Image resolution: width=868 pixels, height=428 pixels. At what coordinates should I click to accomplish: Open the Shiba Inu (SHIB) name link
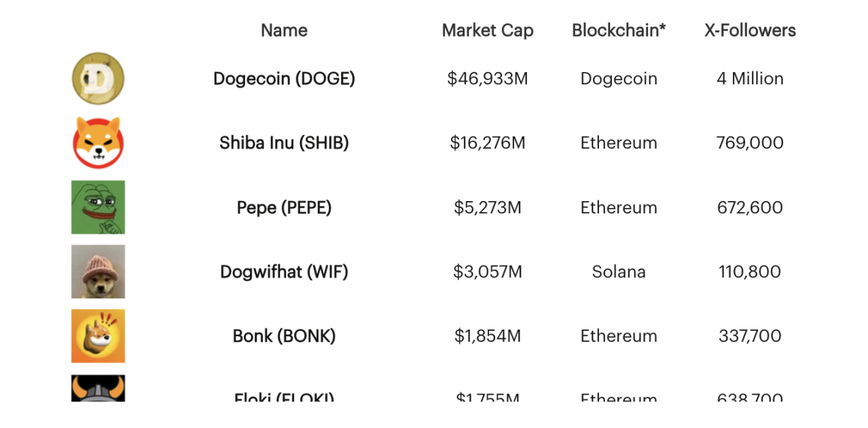pyautogui.click(x=284, y=143)
